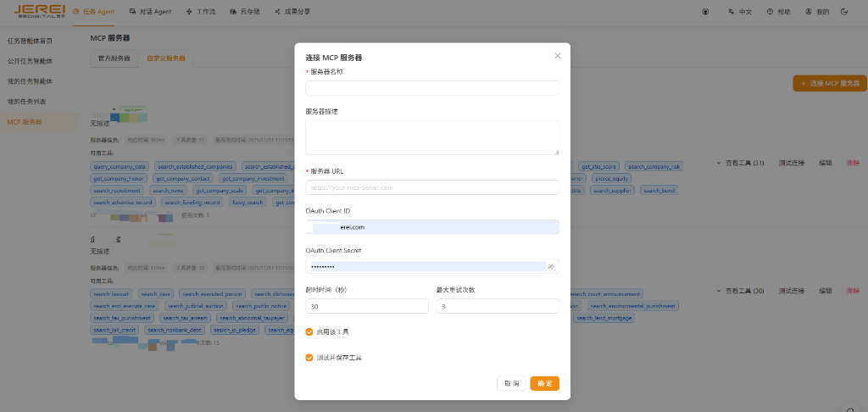Click the 服务器 URL input field

point(432,187)
